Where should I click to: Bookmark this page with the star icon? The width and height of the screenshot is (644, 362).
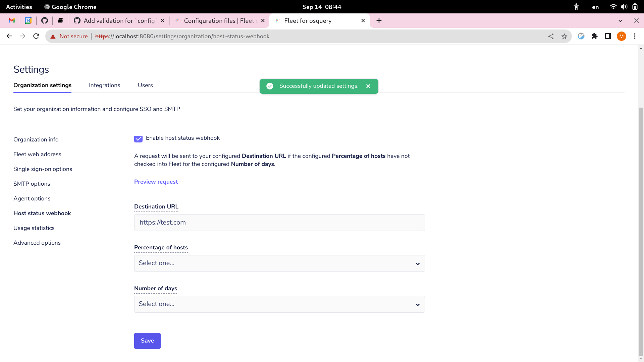pyautogui.click(x=565, y=36)
